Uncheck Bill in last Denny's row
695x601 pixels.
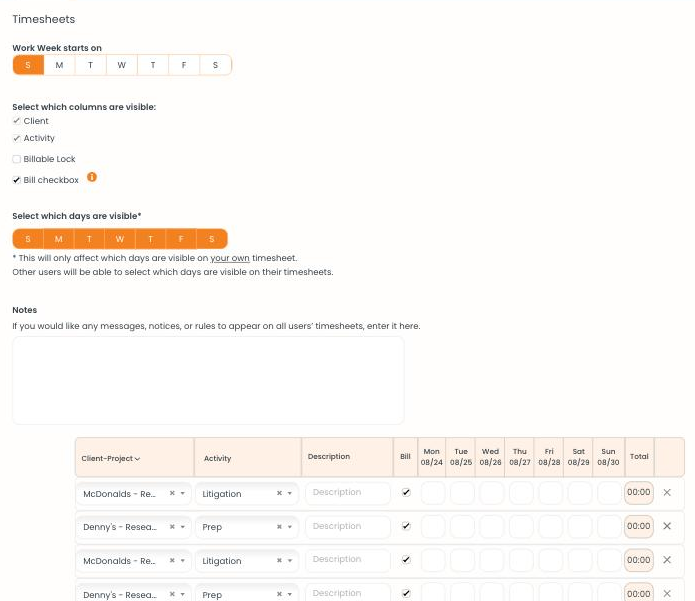point(406,593)
